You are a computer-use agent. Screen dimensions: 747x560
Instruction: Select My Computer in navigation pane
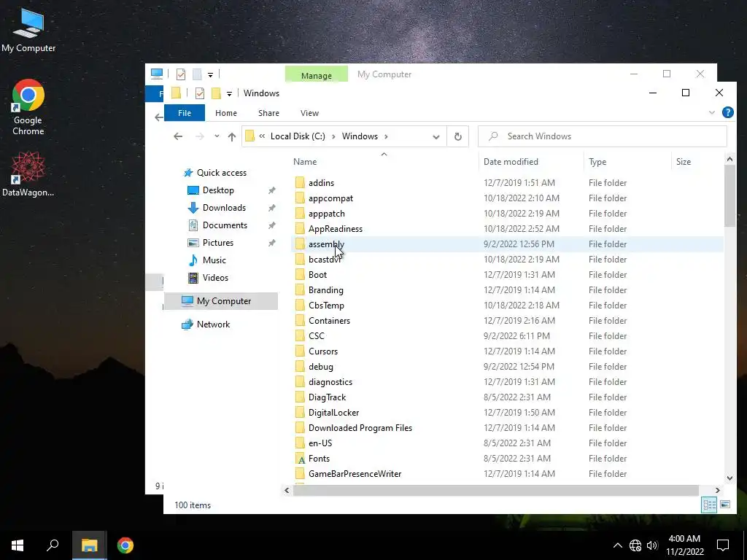tap(223, 301)
